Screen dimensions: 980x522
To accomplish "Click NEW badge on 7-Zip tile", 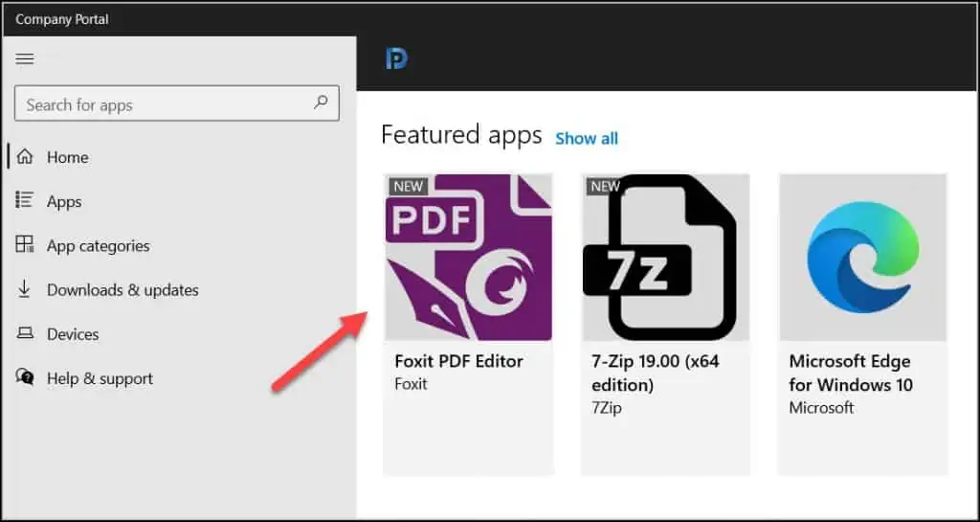I will pyautogui.click(x=605, y=187).
